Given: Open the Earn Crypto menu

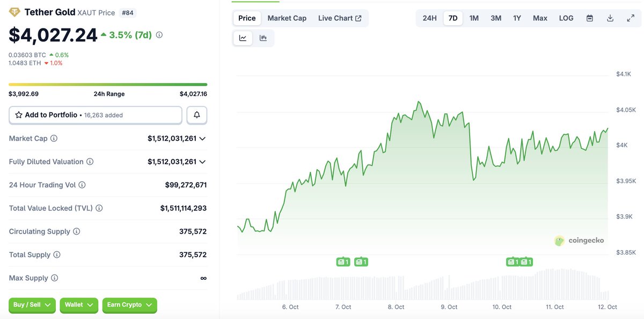Looking at the screenshot, I should 129,305.
